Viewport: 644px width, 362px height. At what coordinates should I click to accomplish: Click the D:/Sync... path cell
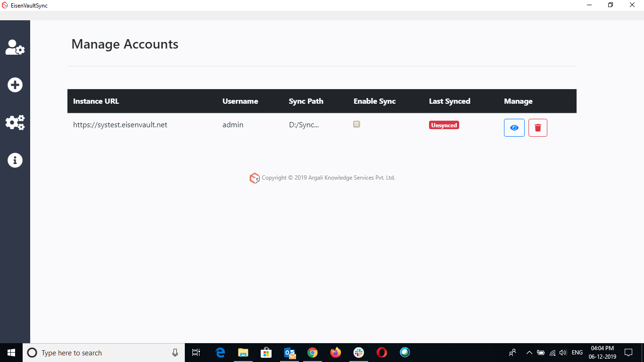(304, 125)
